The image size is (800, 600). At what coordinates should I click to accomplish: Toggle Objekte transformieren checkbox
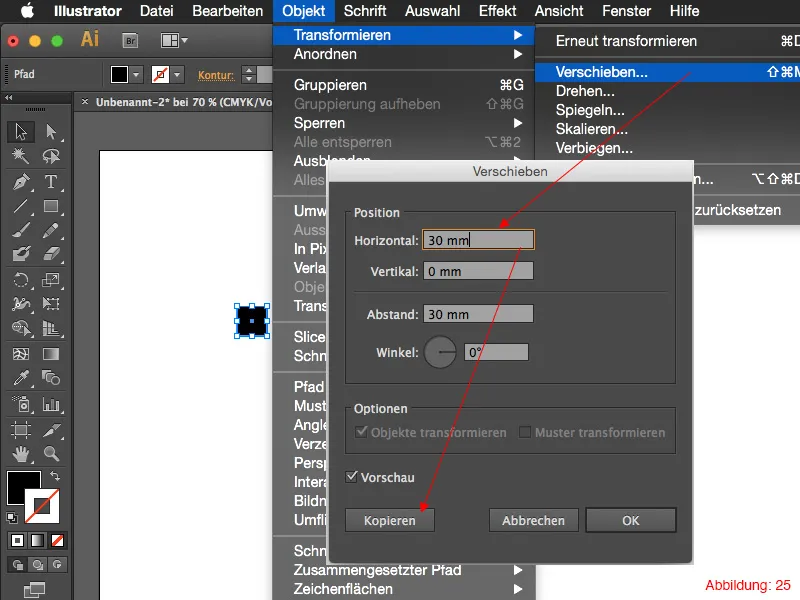[361, 432]
